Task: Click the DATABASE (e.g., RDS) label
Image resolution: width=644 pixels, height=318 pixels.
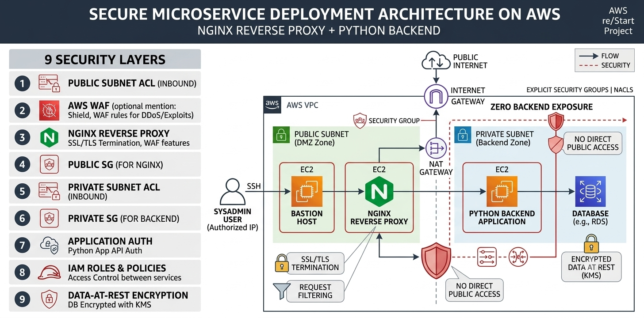Action: pyautogui.click(x=590, y=217)
